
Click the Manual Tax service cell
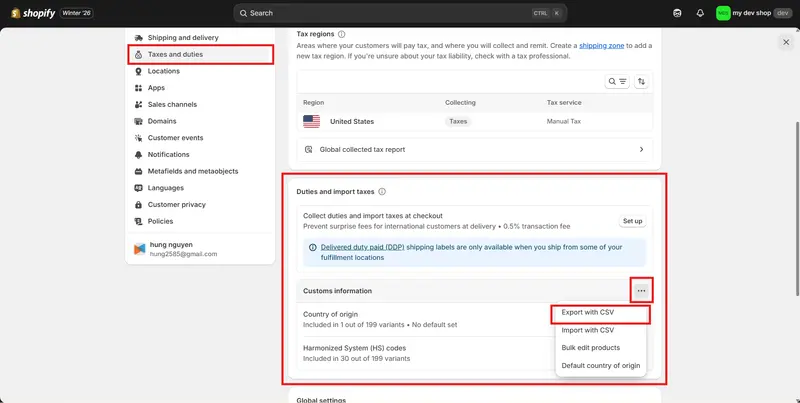(564, 121)
